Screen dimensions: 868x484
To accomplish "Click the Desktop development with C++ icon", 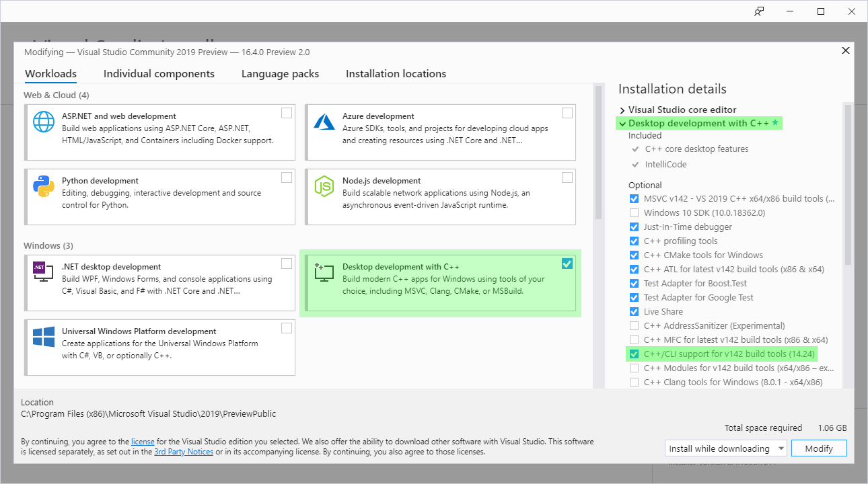I will pos(324,272).
